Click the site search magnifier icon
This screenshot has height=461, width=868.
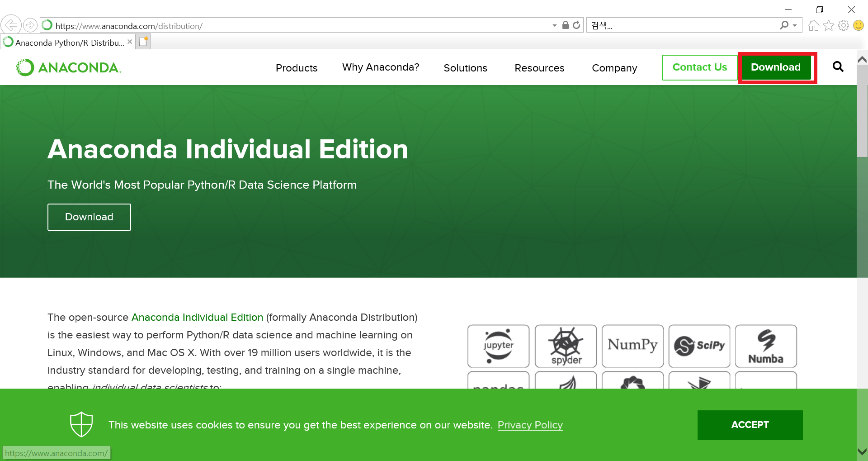(838, 67)
